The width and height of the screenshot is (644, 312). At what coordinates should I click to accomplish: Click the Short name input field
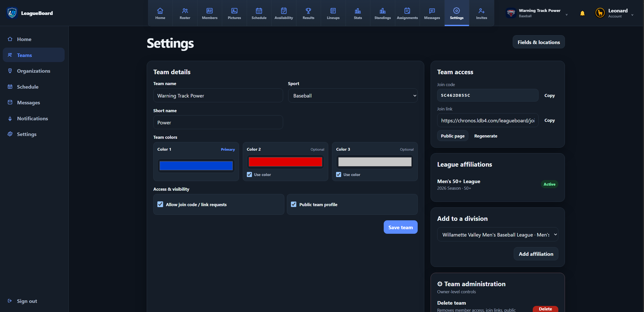(x=218, y=122)
